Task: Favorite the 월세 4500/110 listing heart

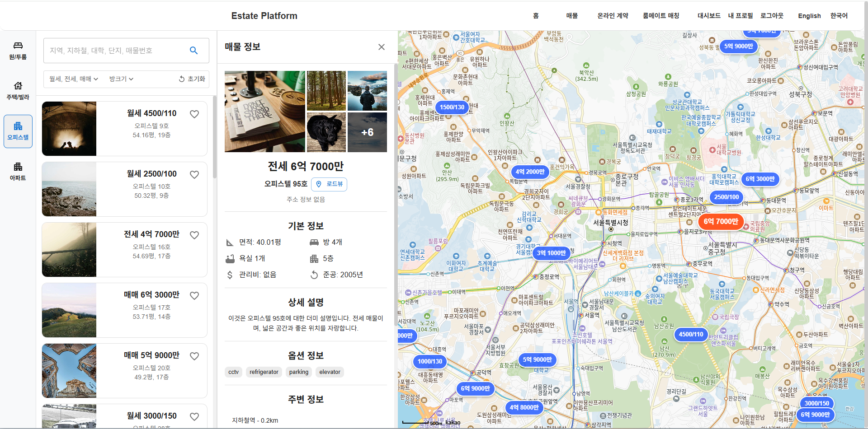Action: coord(194,114)
